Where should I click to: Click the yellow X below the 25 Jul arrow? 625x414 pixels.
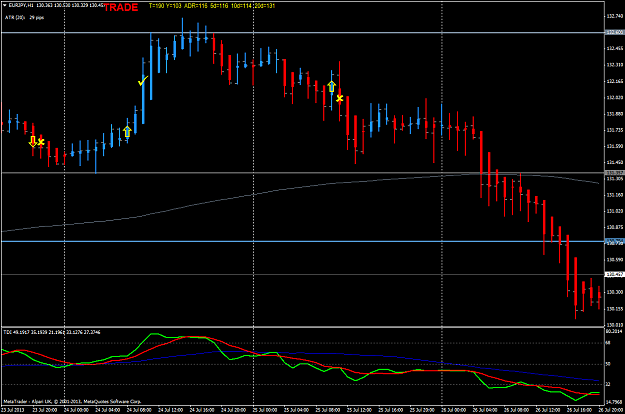pos(339,98)
